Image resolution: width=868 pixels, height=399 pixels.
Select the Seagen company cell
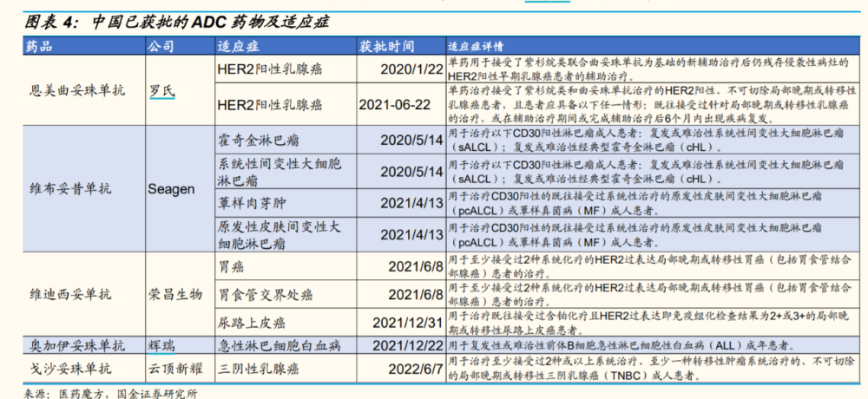coord(171,186)
